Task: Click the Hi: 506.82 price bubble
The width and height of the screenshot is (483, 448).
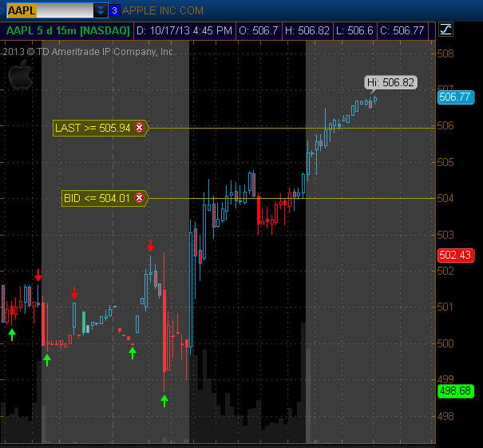Action: point(390,82)
